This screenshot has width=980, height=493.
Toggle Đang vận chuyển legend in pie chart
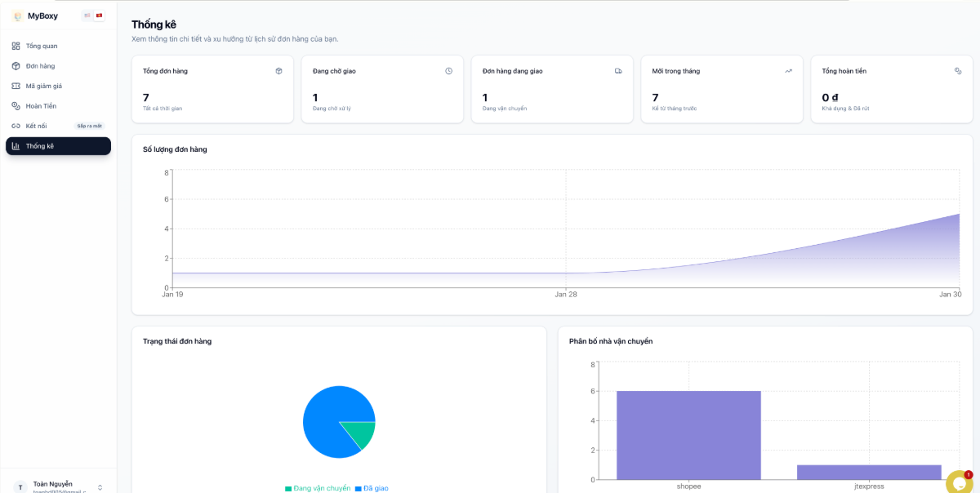(x=318, y=488)
